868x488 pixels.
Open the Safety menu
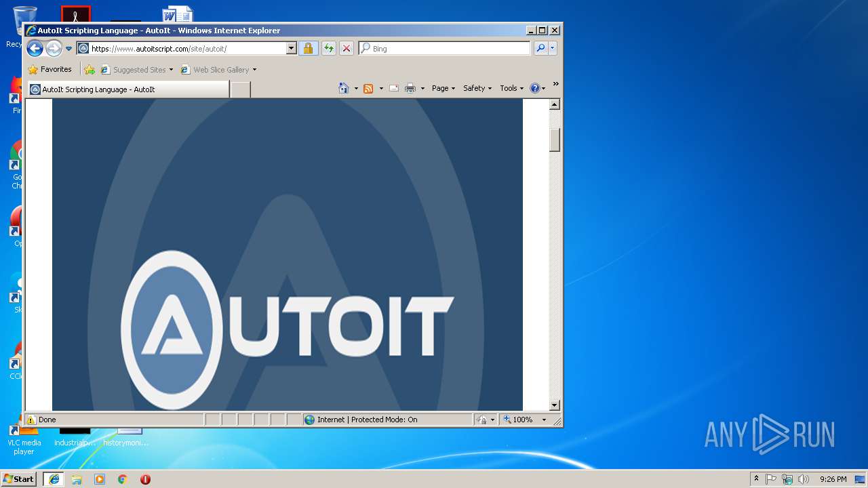477,88
